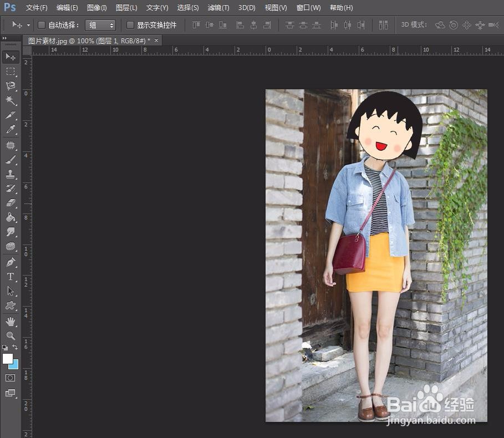
Task: Open the 文字(Y) menu
Action: (157, 8)
